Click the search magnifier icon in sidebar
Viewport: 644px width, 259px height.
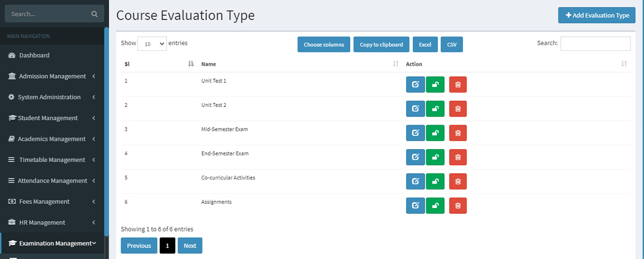tap(94, 14)
